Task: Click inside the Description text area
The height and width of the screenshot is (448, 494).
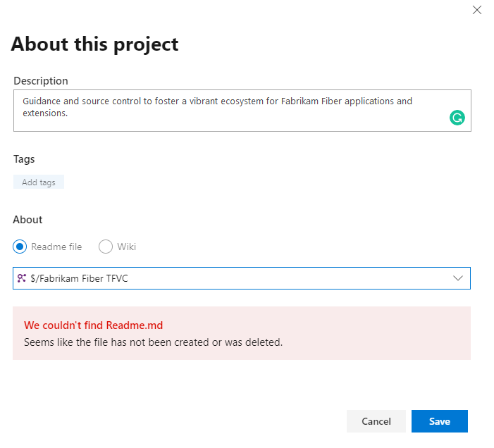Action: pyautogui.click(x=242, y=111)
